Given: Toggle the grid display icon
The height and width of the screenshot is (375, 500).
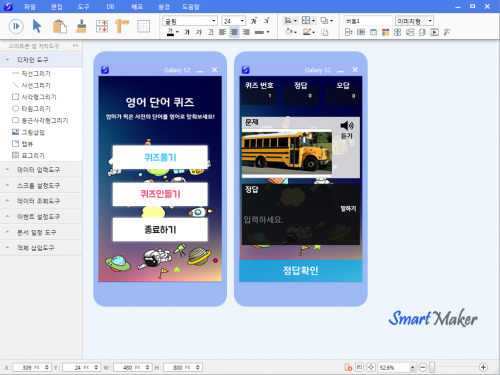Looking at the screenshot, I should coord(143,26).
